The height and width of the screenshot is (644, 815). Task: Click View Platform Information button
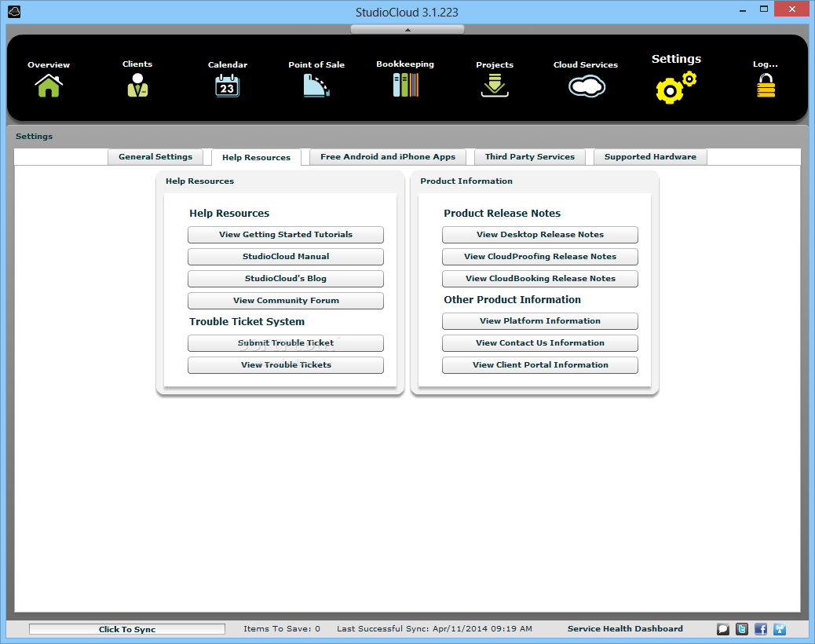click(540, 321)
